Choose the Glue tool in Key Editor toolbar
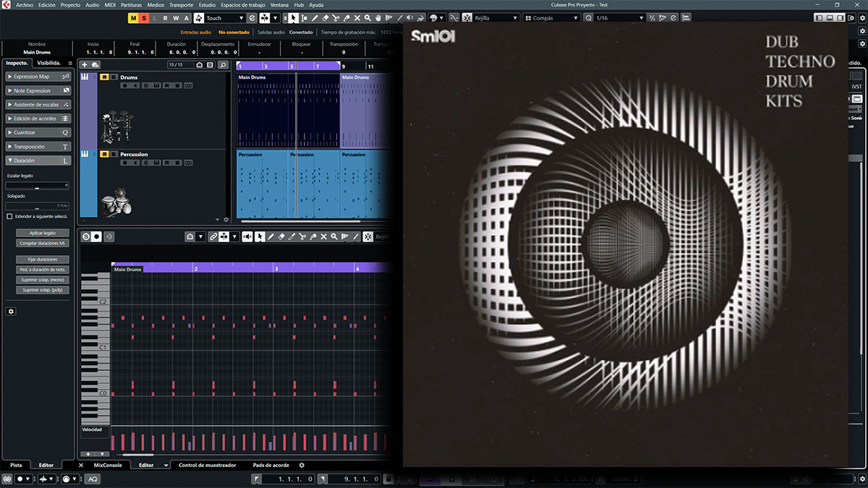Image resolution: width=868 pixels, height=488 pixels. click(313, 236)
